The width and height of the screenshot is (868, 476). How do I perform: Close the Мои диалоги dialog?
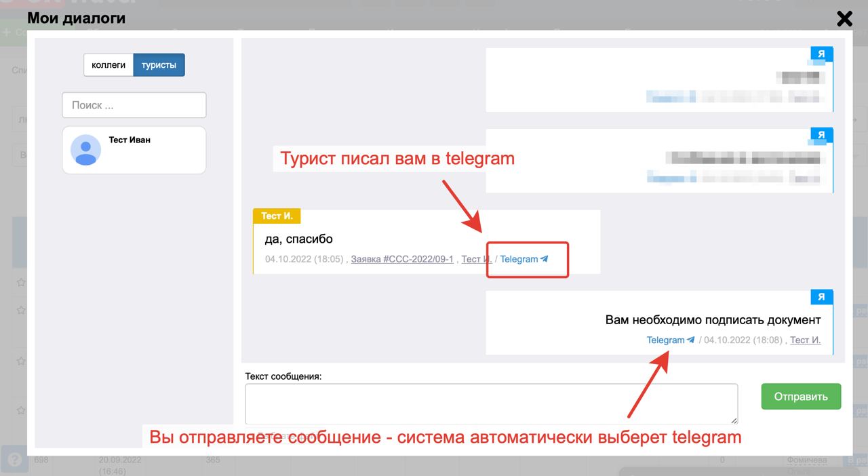pos(844,18)
